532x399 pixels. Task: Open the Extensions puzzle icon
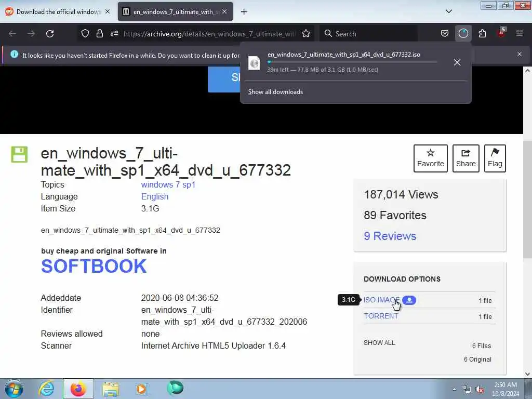click(482, 33)
